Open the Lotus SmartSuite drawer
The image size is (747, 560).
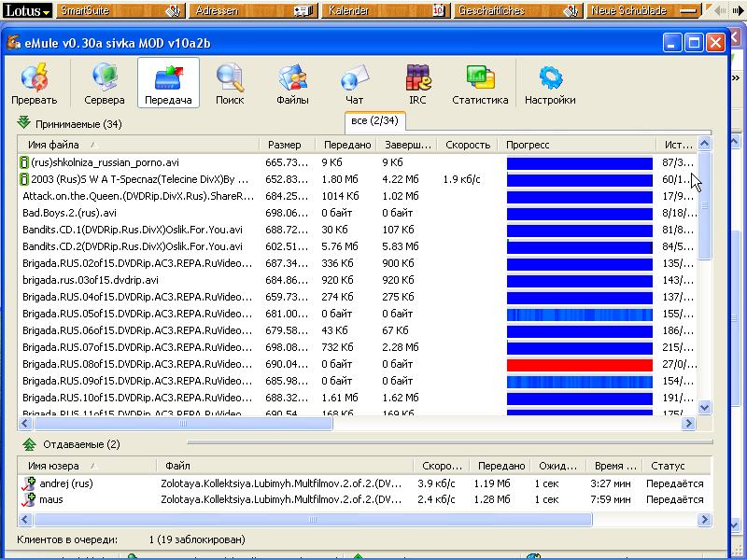click(x=120, y=10)
